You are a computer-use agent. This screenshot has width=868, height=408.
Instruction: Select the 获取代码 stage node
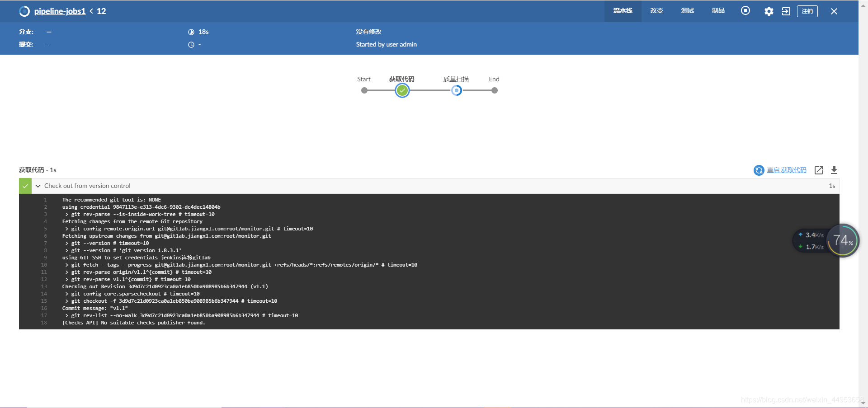pyautogui.click(x=402, y=90)
